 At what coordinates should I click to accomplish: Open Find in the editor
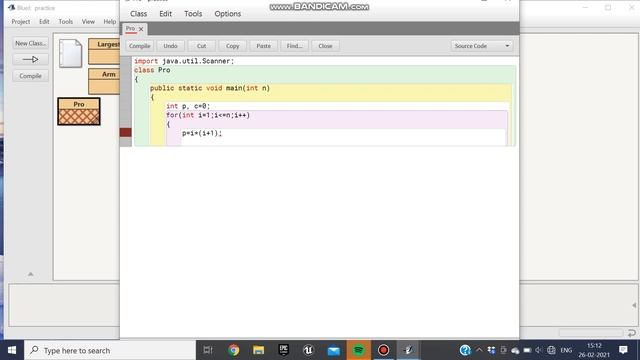(x=294, y=46)
